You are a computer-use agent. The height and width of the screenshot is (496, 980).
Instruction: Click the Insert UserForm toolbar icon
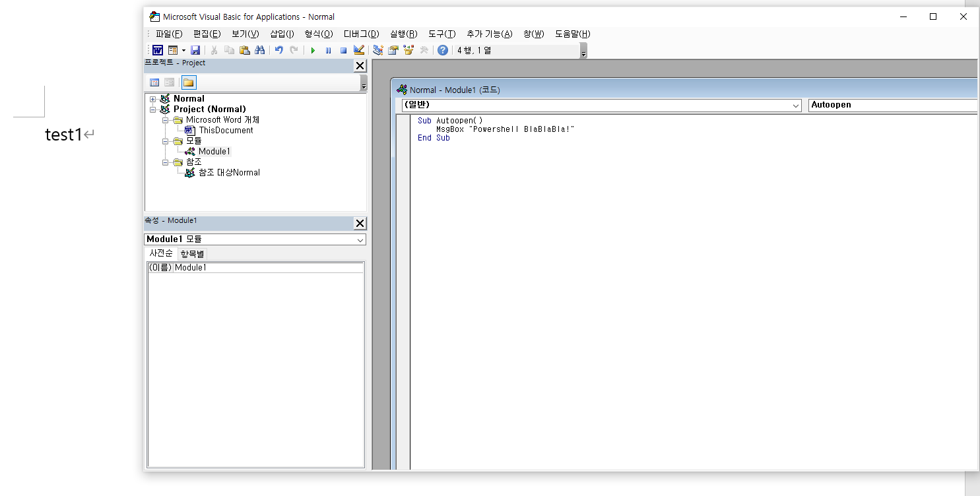point(173,50)
